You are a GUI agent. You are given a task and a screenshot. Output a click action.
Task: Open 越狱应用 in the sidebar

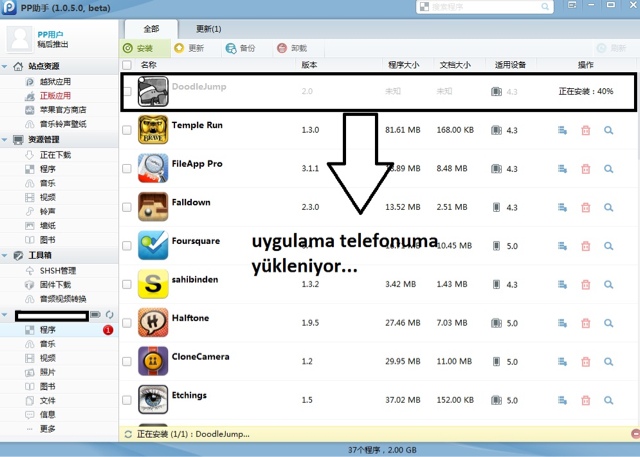click(55, 82)
